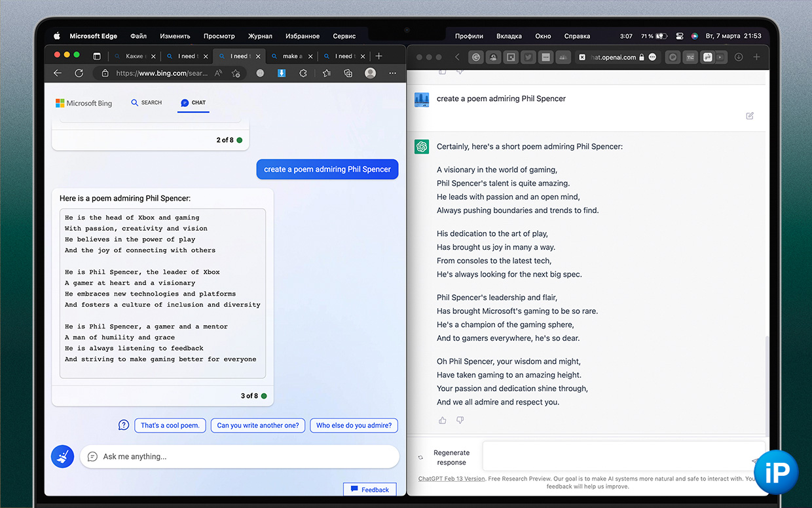Click the Bing help question mark icon
The height and width of the screenshot is (508, 812).
click(124, 425)
